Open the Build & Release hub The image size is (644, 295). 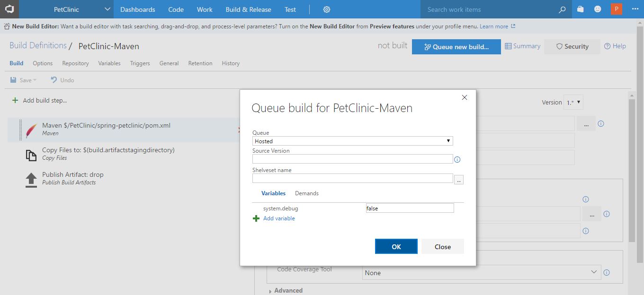[249, 9]
